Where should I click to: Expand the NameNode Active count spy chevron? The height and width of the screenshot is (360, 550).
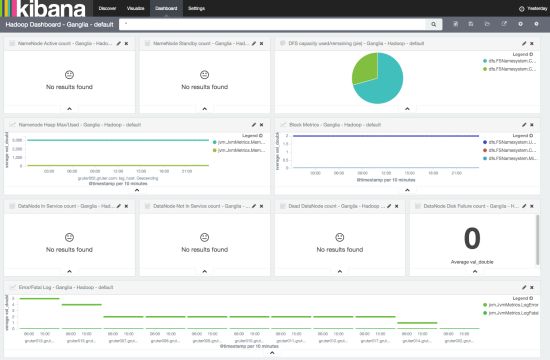tap(69, 109)
